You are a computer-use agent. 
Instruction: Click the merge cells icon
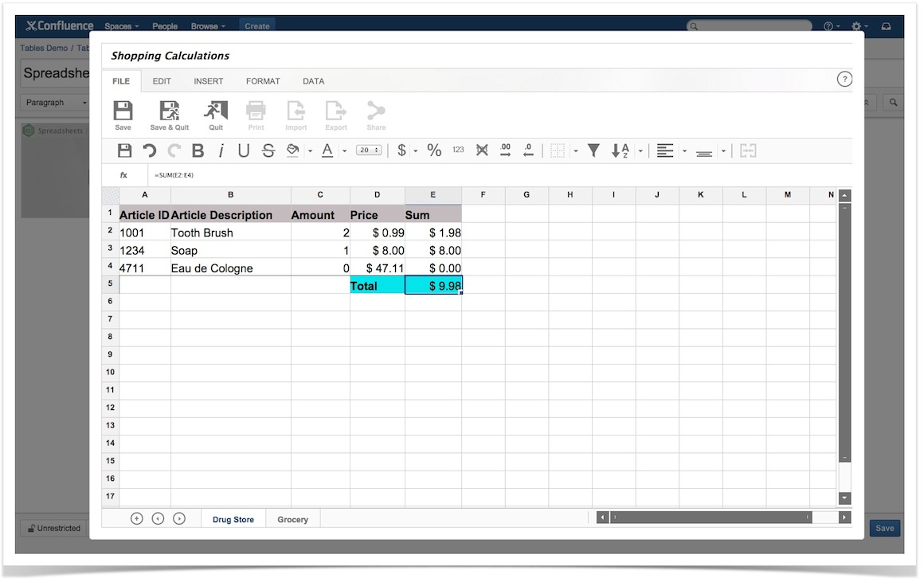(x=749, y=150)
